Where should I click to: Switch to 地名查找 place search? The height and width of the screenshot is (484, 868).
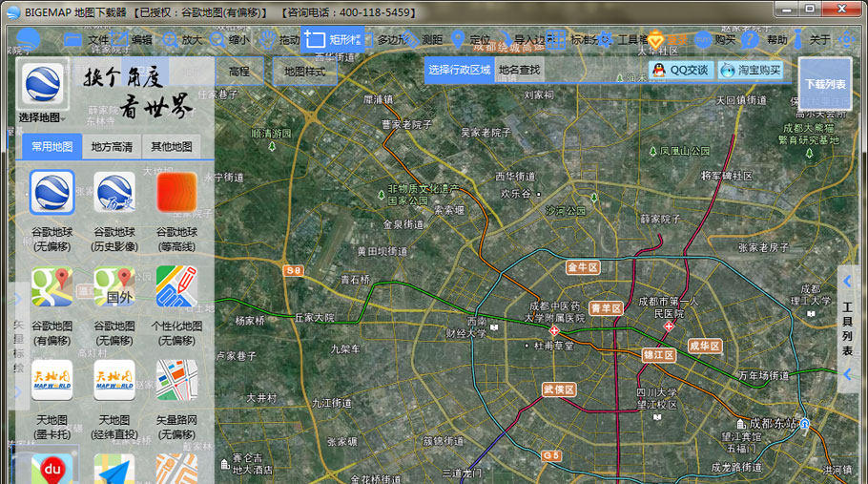519,70
